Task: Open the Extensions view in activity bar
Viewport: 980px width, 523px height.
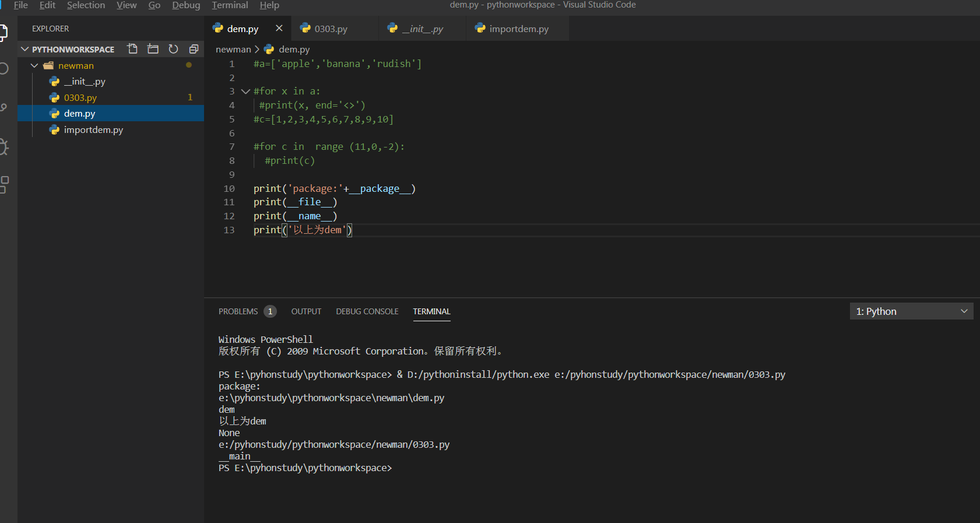Action: click(x=3, y=184)
